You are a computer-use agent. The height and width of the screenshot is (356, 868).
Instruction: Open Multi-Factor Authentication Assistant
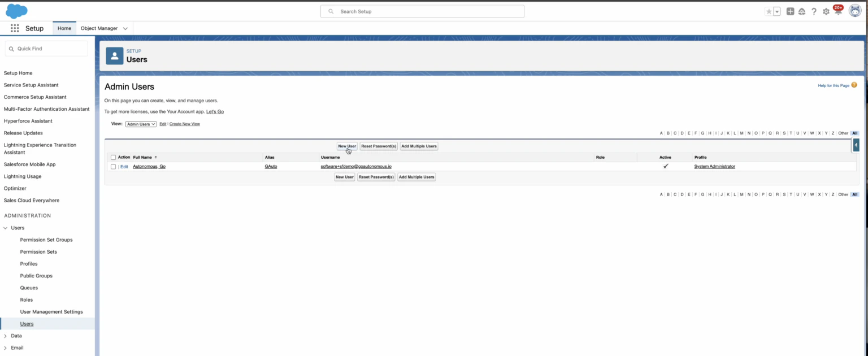[47, 109]
